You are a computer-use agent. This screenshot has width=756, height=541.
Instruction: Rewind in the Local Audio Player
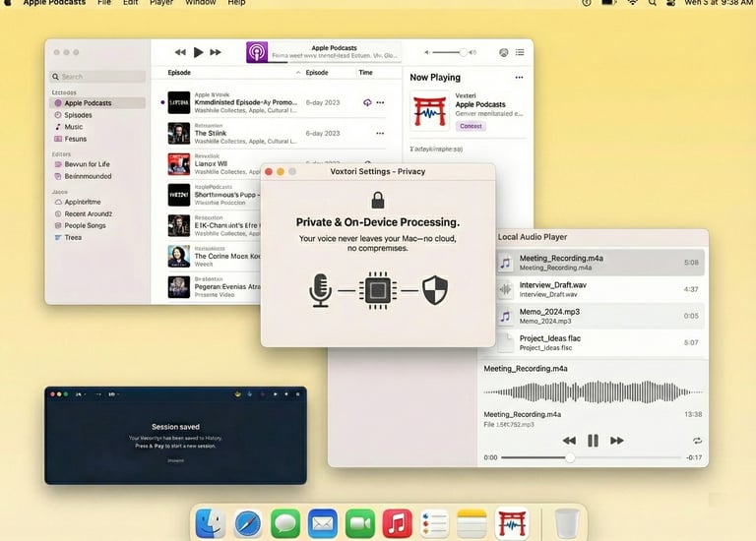[x=569, y=441]
